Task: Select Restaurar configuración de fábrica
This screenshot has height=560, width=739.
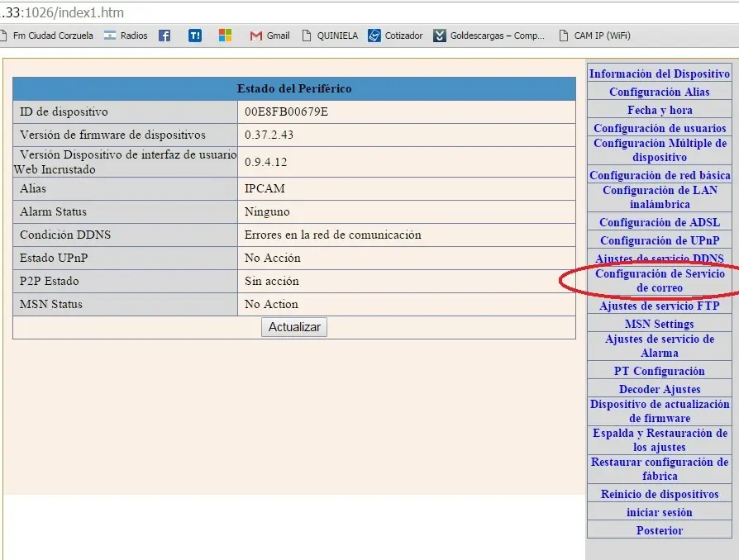Action: click(x=660, y=469)
